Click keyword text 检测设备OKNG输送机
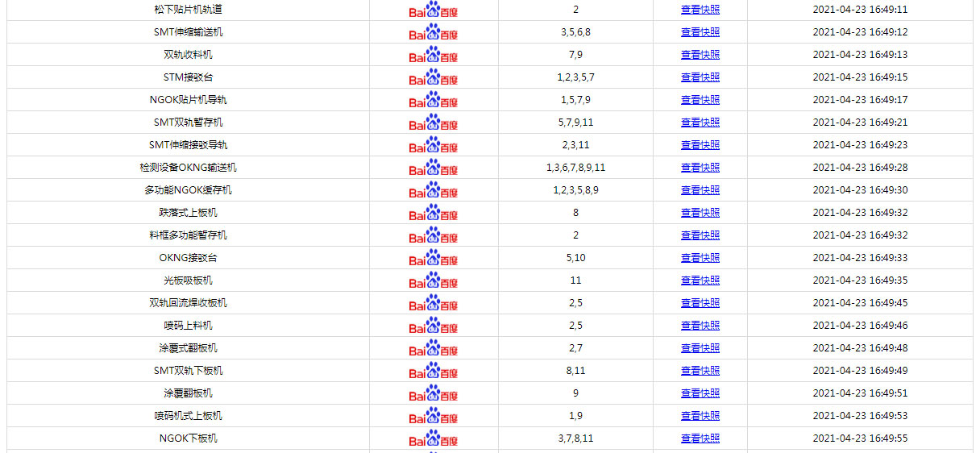The image size is (980, 453). [188, 168]
